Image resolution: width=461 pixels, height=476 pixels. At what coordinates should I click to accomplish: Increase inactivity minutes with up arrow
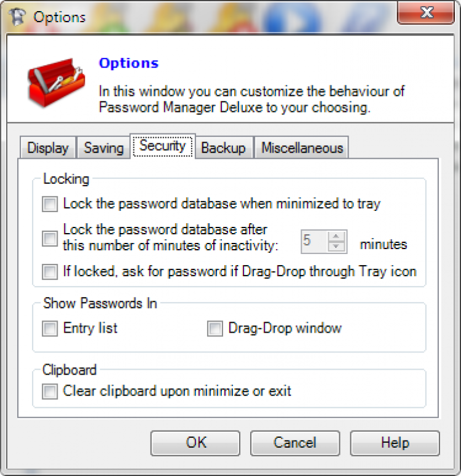[336, 236]
